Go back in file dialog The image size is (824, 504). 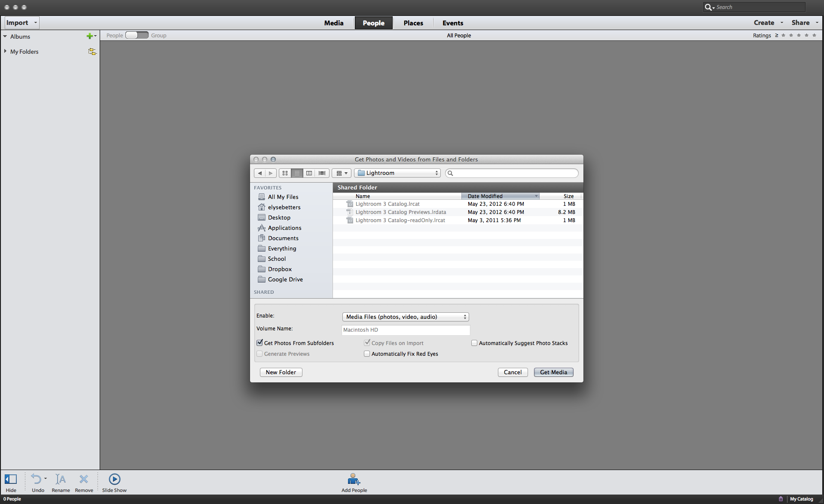coord(259,173)
